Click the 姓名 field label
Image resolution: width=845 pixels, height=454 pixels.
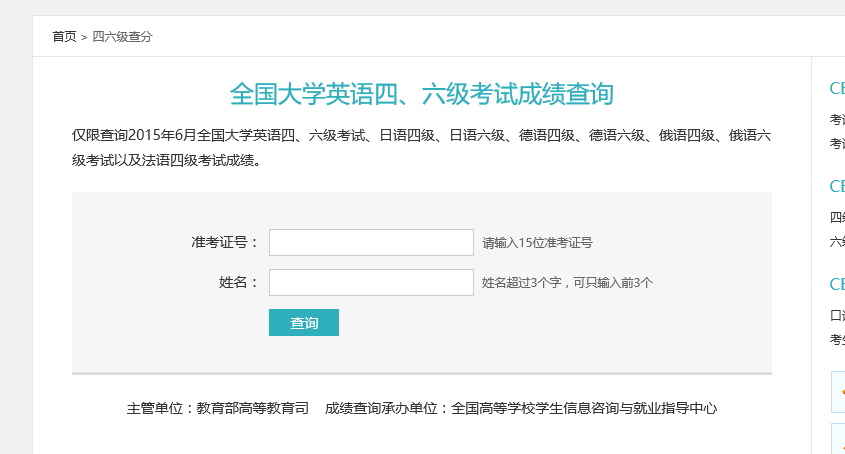coord(238,282)
